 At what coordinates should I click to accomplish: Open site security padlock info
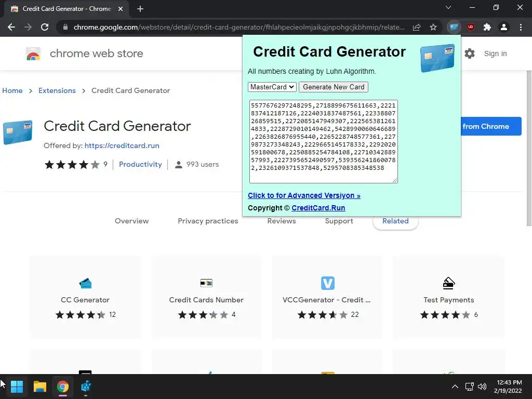pyautogui.click(x=65, y=27)
